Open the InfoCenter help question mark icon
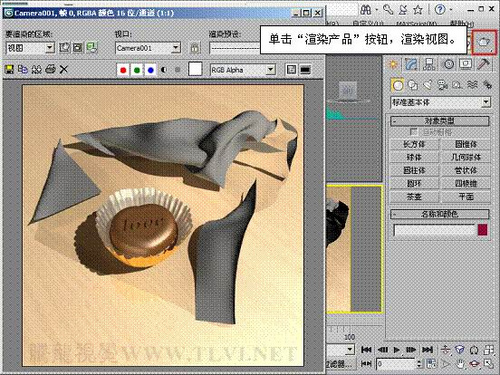The height and width of the screenshot is (375, 500). click(x=440, y=9)
